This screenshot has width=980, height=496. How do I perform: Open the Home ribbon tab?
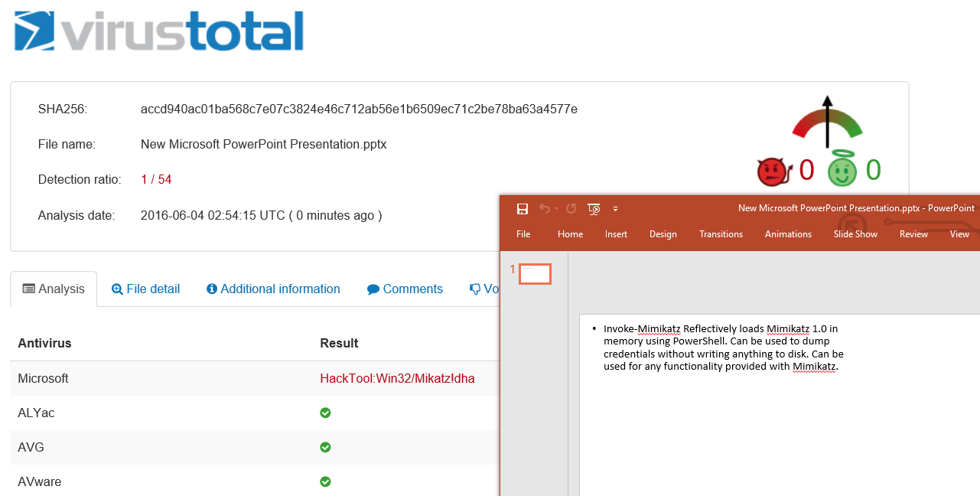570,234
